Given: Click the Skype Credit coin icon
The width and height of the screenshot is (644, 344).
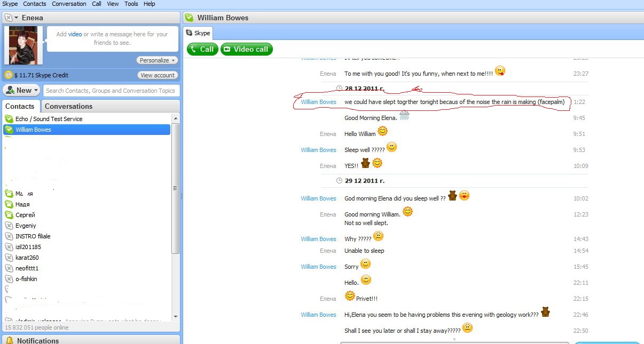Looking at the screenshot, I should click(8, 75).
